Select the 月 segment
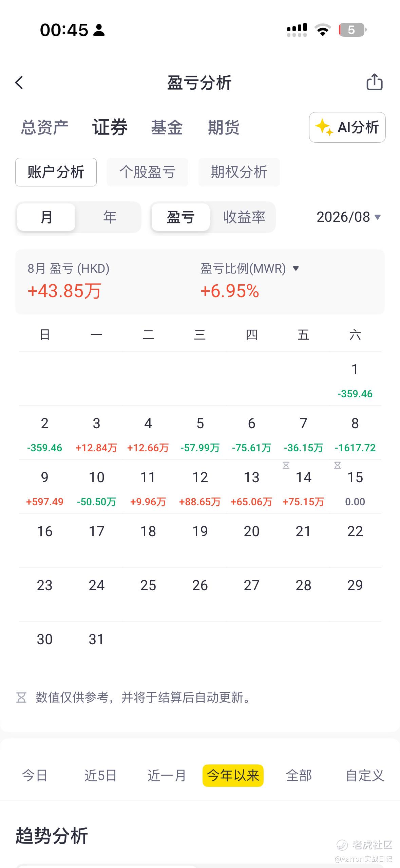 (46, 217)
